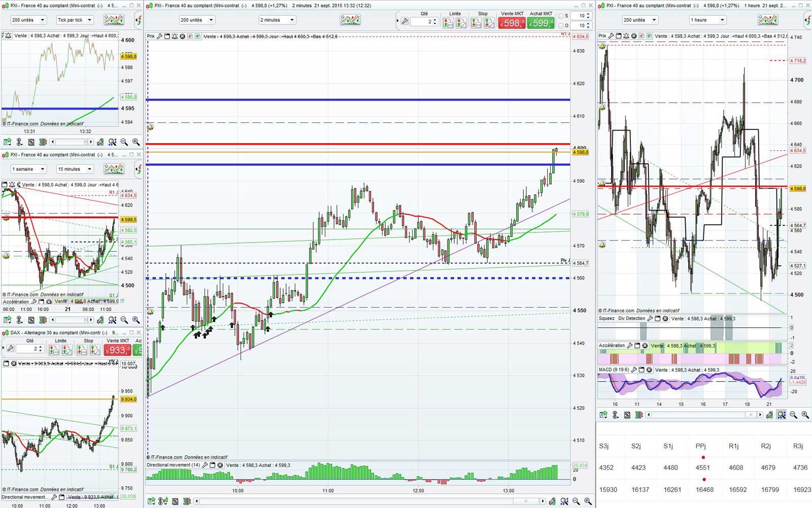Click the Squeez label in 1 heure chart
This screenshot has height=508, width=812.
(606, 319)
